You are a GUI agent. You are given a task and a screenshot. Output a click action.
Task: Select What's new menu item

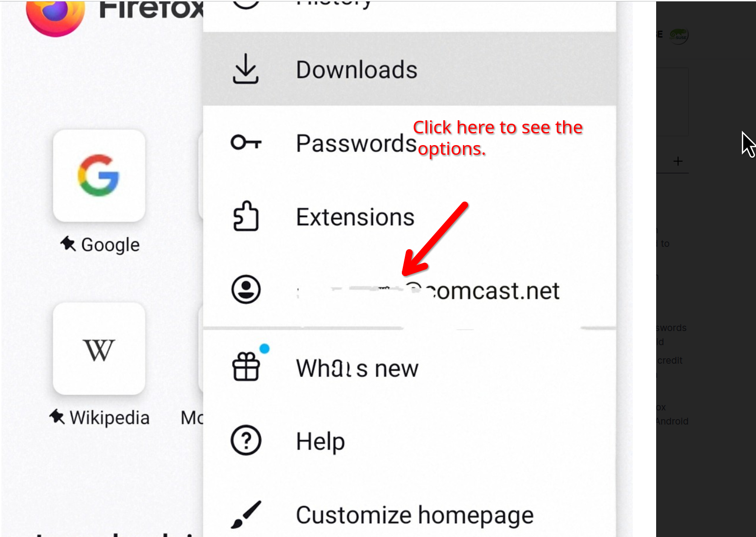pos(410,368)
